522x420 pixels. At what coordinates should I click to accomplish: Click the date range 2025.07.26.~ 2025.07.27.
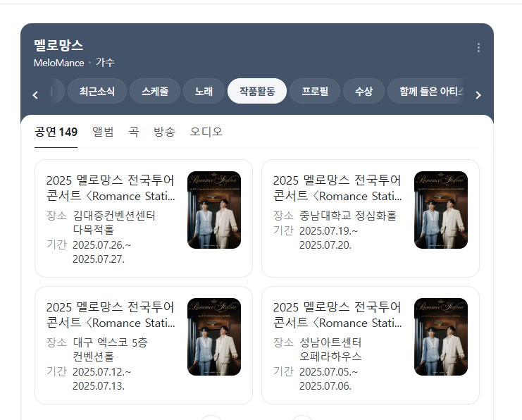tap(102, 252)
